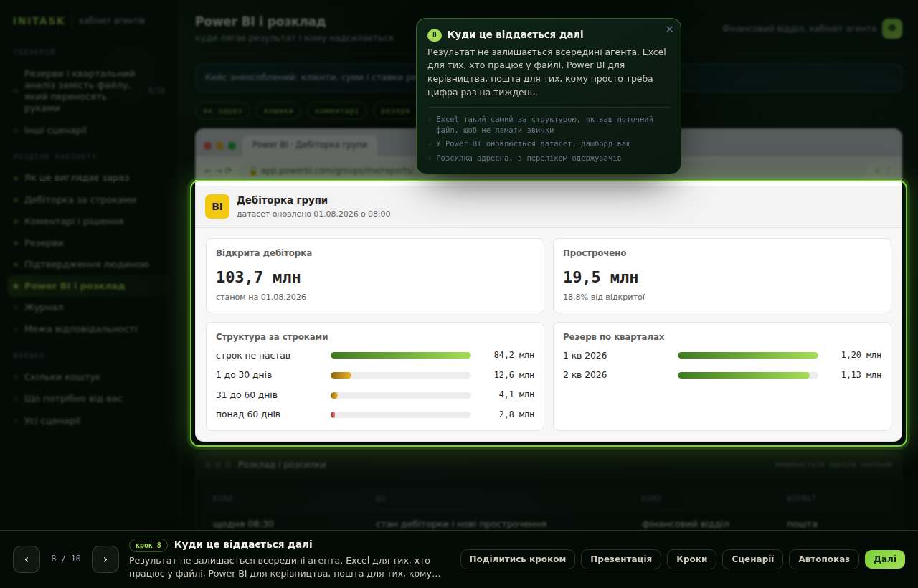Image resolution: width=918 pixels, height=588 pixels.
Task: Advance with the right chevron arrow button
Action: click(105, 559)
